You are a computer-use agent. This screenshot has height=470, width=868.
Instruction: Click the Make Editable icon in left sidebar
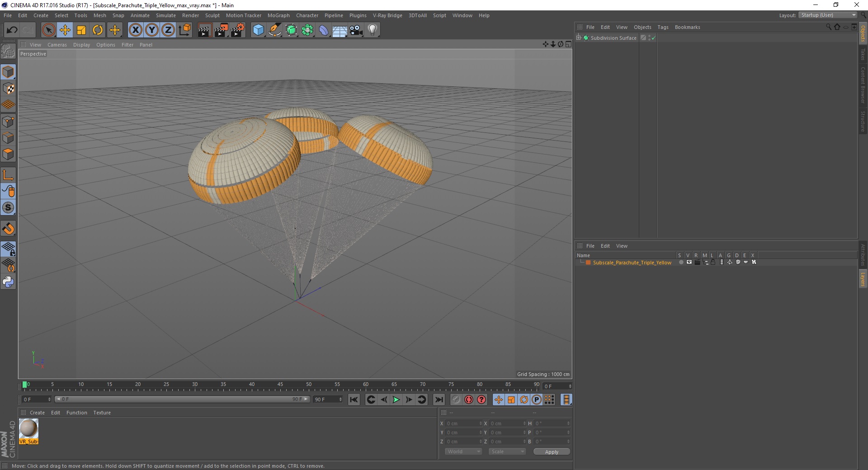pos(8,52)
